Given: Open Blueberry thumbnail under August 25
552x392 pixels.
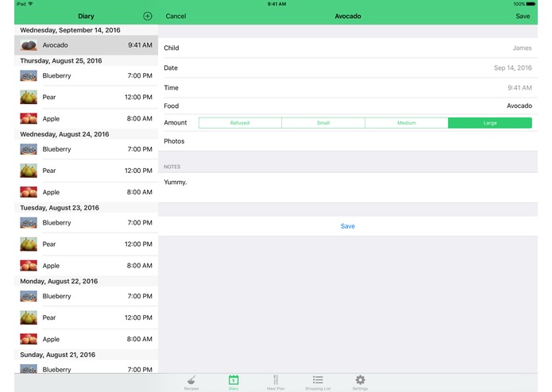Looking at the screenshot, I should [29, 75].
